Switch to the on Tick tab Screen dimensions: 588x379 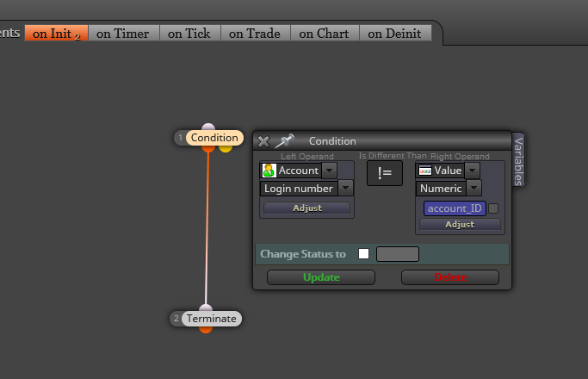189,34
